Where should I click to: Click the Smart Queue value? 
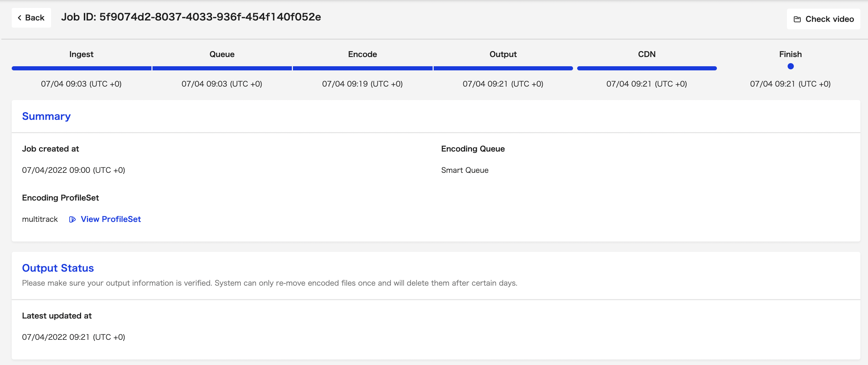[465, 170]
